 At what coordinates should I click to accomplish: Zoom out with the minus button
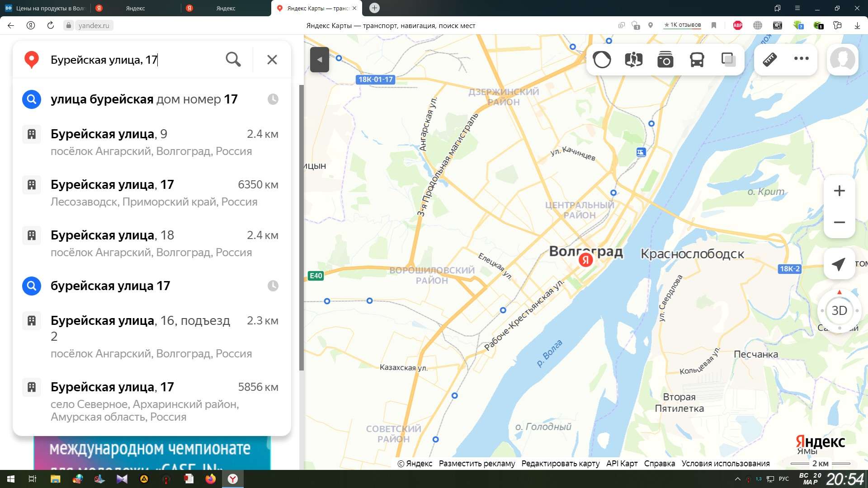pyautogui.click(x=839, y=222)
